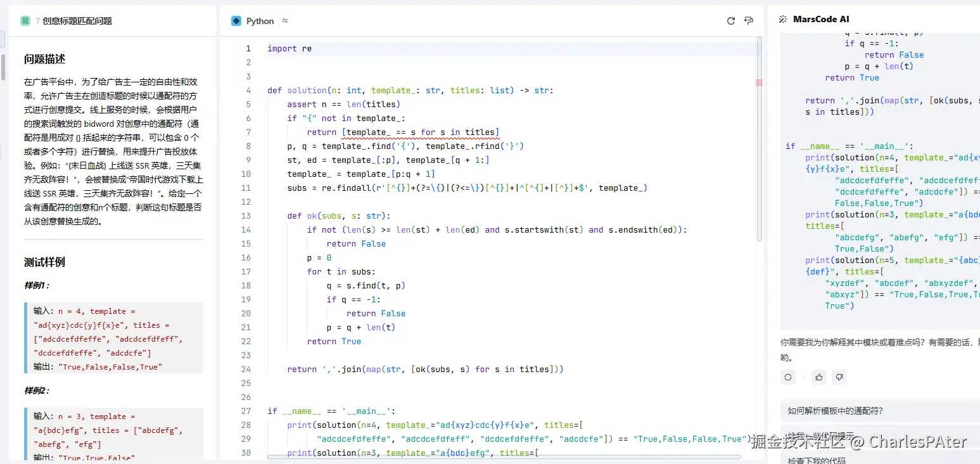
Task: Open the Python language switcher arrows
Action: click(285, 21)
